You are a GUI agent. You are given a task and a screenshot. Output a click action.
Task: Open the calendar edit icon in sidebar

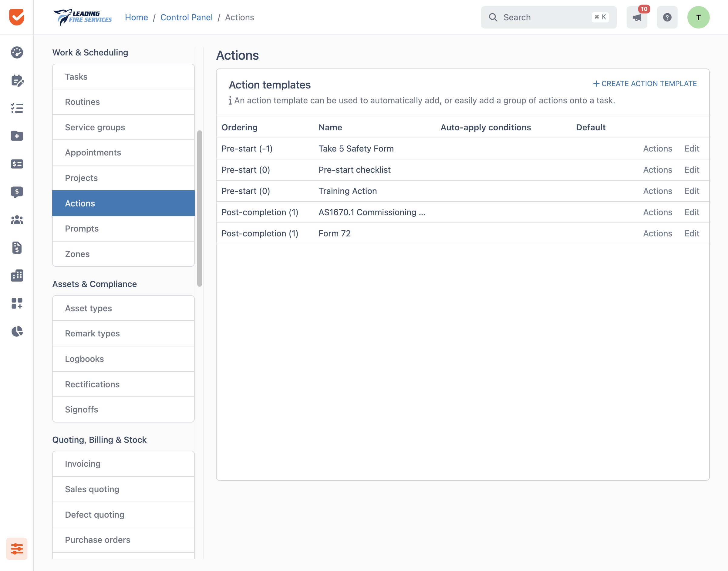[x=17, y=81]
